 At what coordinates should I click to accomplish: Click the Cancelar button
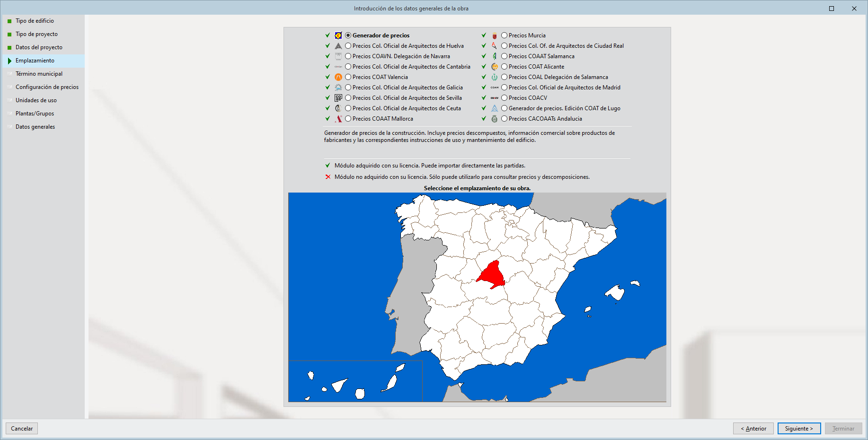(x=22, y=429)
